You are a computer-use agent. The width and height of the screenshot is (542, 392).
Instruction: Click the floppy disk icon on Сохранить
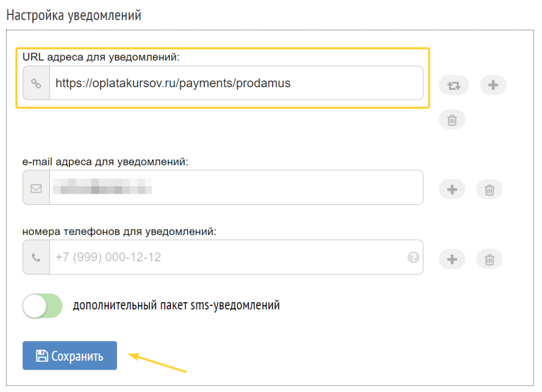pyautogui.click(x=42, y=355)
